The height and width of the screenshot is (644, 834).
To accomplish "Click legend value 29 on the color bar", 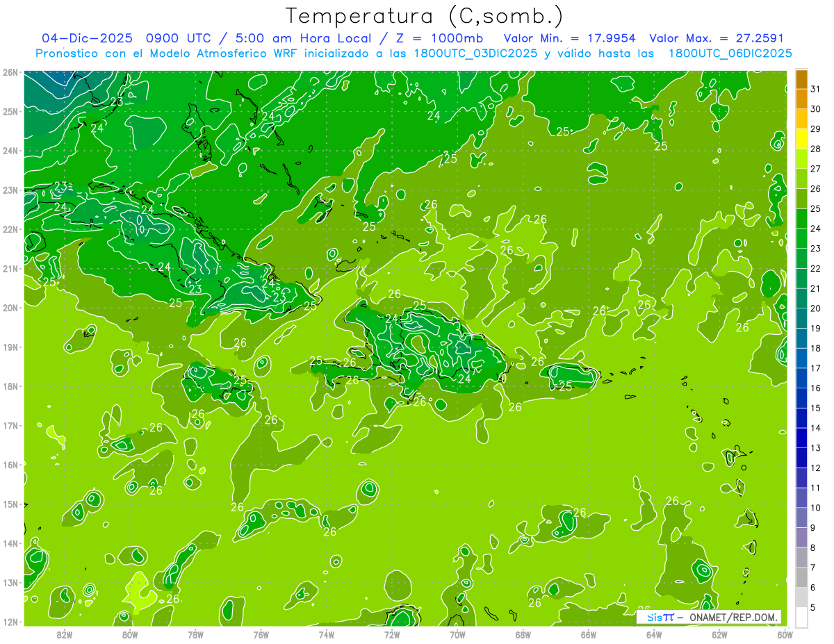I will [815, 129].
